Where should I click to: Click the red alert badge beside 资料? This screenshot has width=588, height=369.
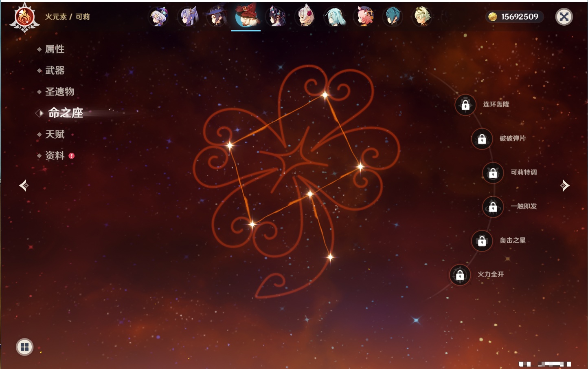pyautogui.click(x=72, y=156)
